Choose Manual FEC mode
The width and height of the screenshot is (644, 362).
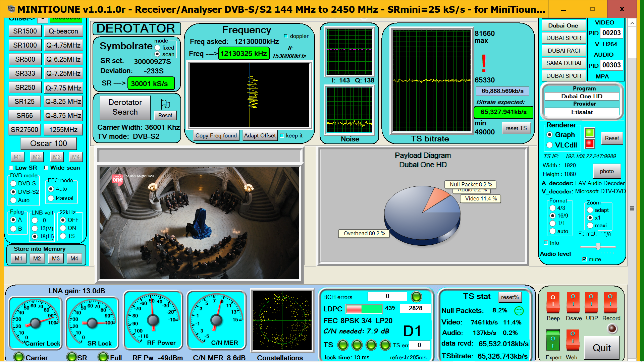51,198
